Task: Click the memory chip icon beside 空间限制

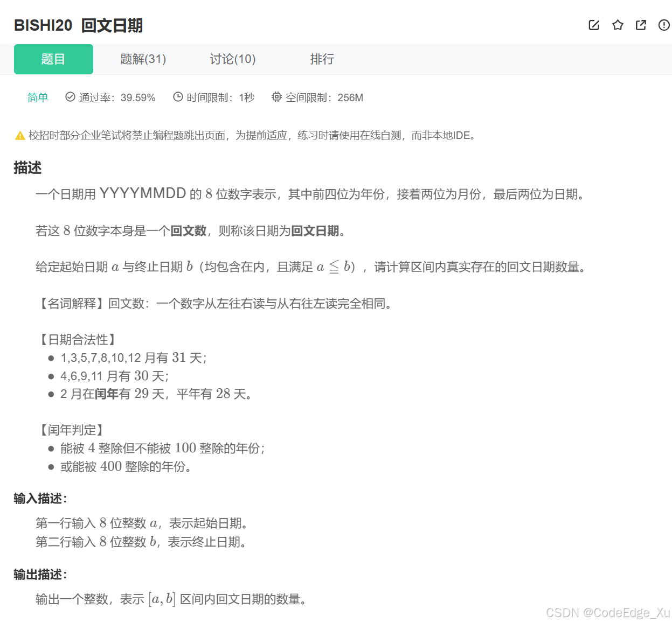Action: (276, 97)
